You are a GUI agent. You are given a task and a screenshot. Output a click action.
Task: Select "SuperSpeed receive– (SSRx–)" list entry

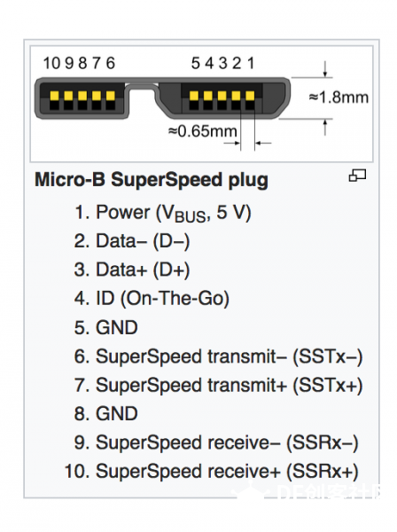click(216, 442)
